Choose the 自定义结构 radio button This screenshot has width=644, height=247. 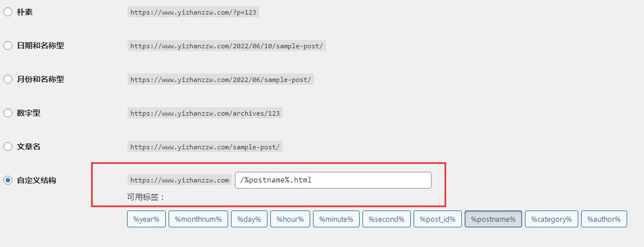(x=8, y=180)
